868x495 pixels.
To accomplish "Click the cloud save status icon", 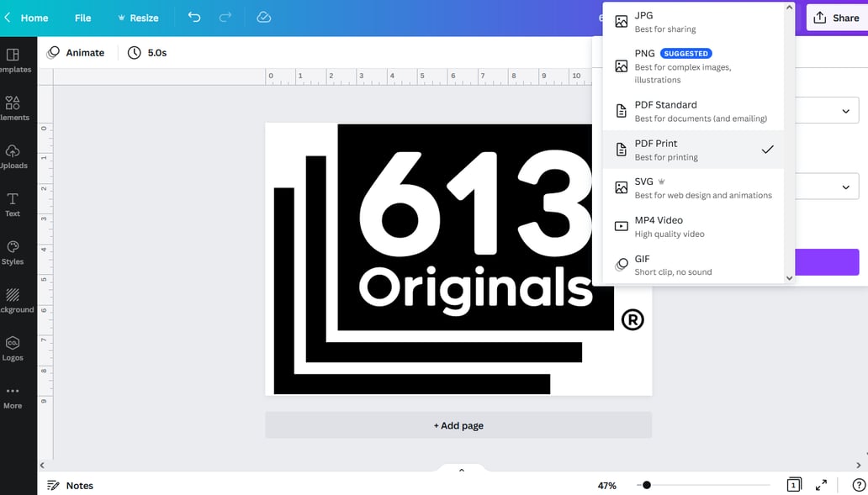I will tap(263, 18).
